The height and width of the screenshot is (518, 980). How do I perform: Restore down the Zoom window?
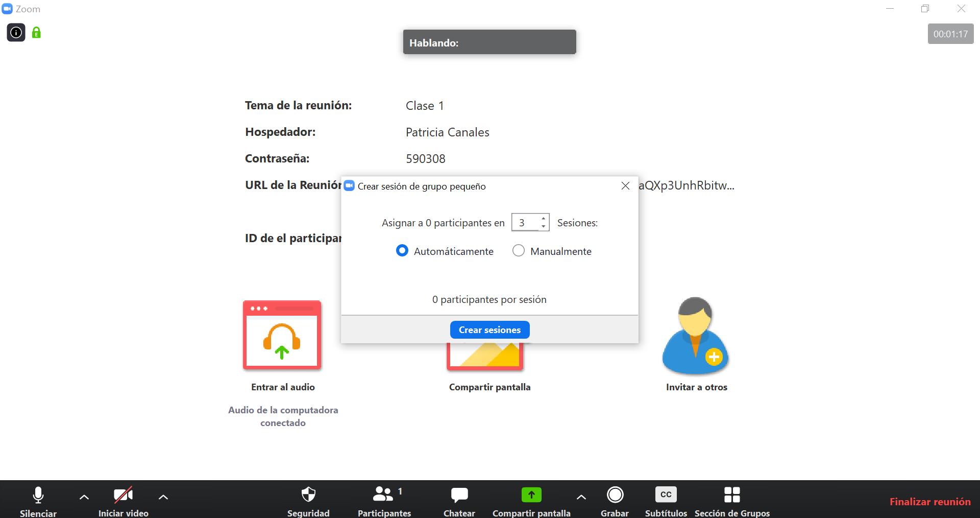click(x=925, y=9)
